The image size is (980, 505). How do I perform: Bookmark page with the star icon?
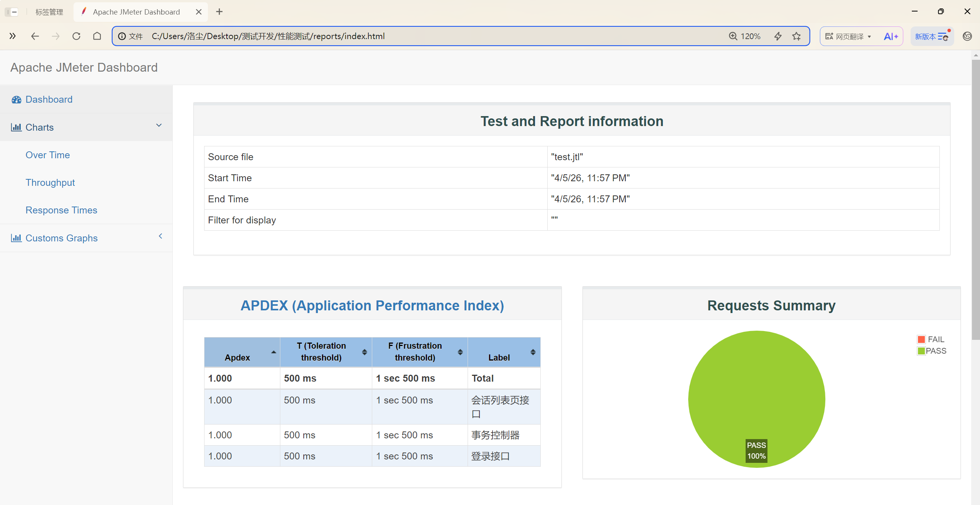pos(797,36)
